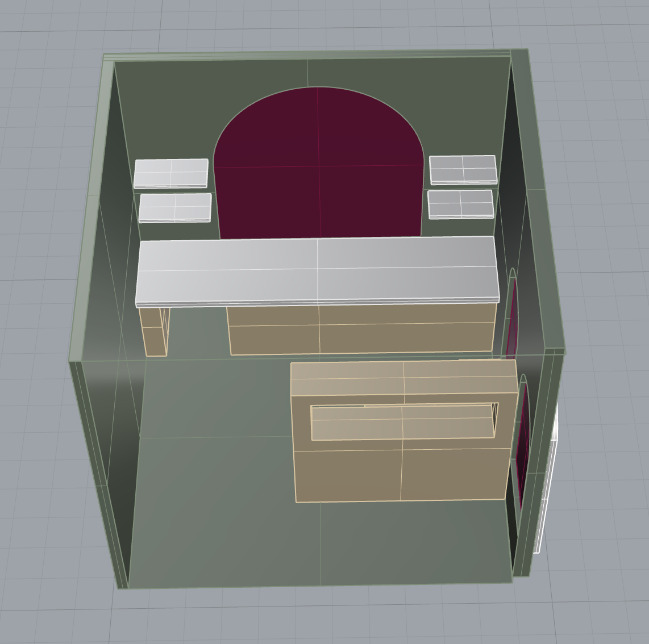Click the top face of front tan cabinet
The height and width of the screenshot is (644, 649).
(x=404, y=378)
